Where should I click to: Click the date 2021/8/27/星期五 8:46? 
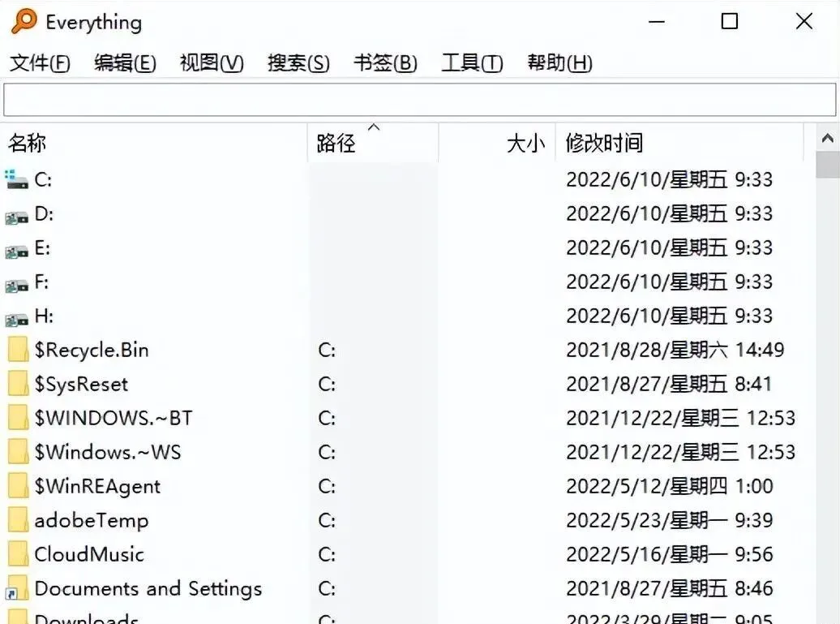point(670,588)
